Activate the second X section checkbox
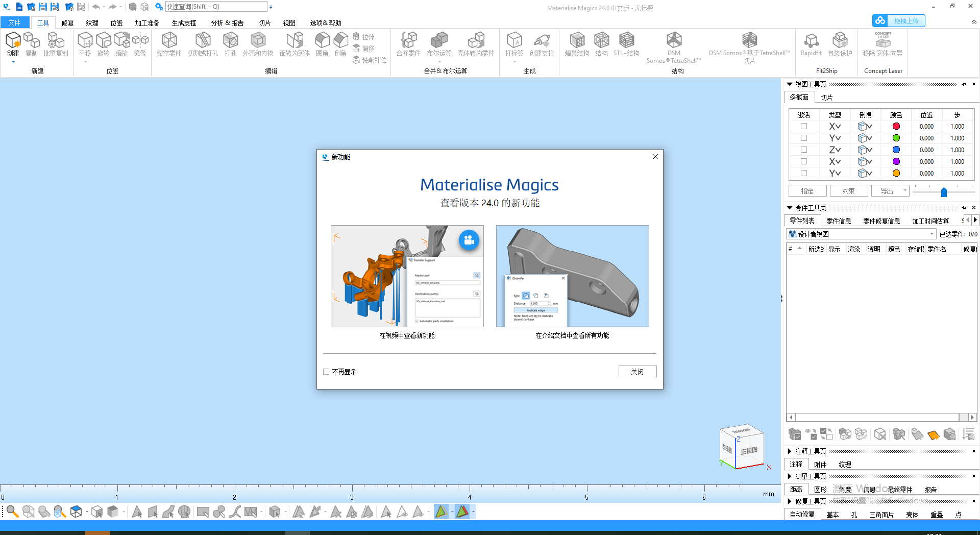The width and height of the screenshot is (980, 535). 804,161
